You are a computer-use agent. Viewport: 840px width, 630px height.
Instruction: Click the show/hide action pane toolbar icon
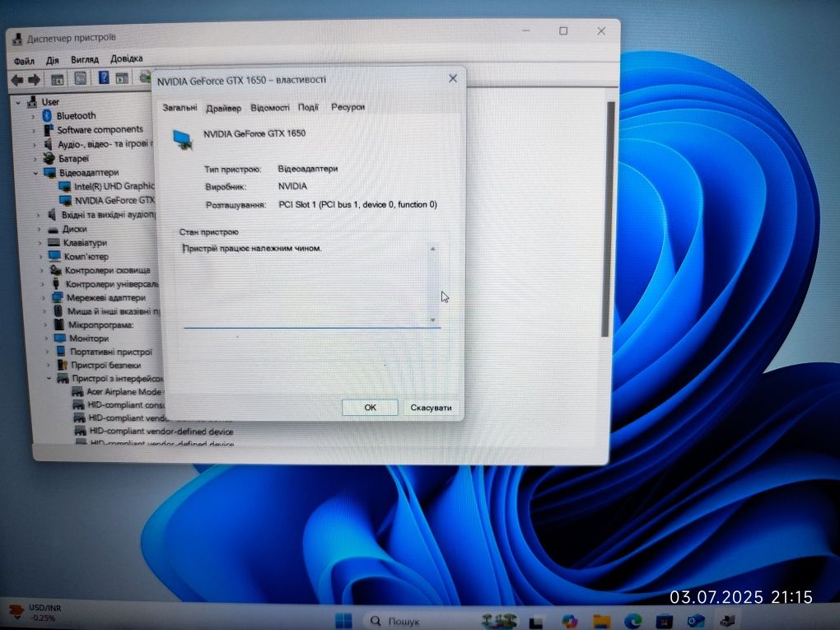tap(122, 78)
